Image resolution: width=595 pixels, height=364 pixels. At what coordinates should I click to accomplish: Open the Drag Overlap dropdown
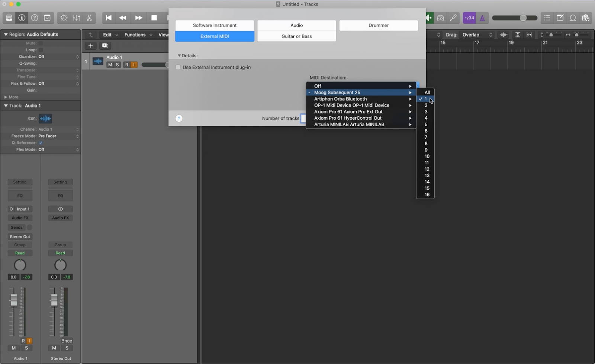click(477, 35)
